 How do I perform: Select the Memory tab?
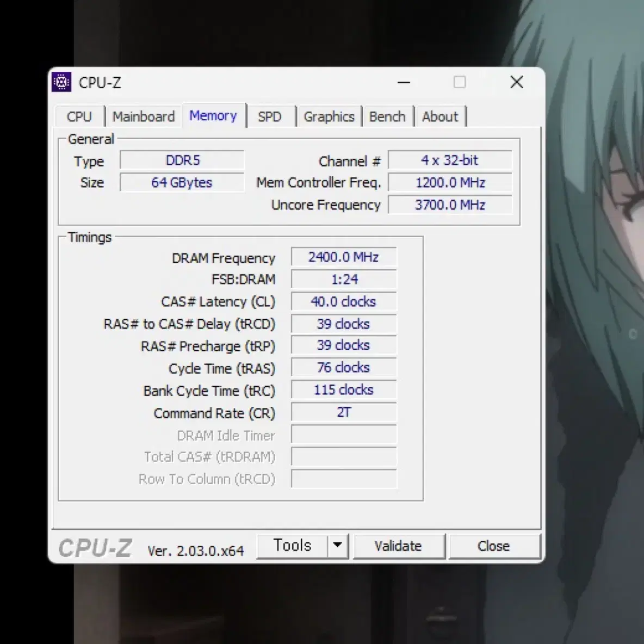pos(214,115)
